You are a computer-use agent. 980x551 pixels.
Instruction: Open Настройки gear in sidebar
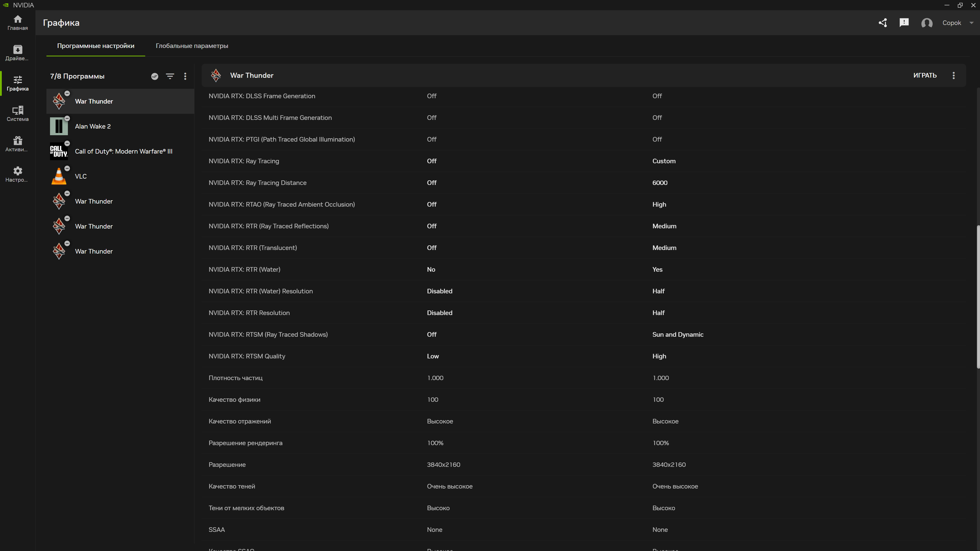tap(18, 174)
